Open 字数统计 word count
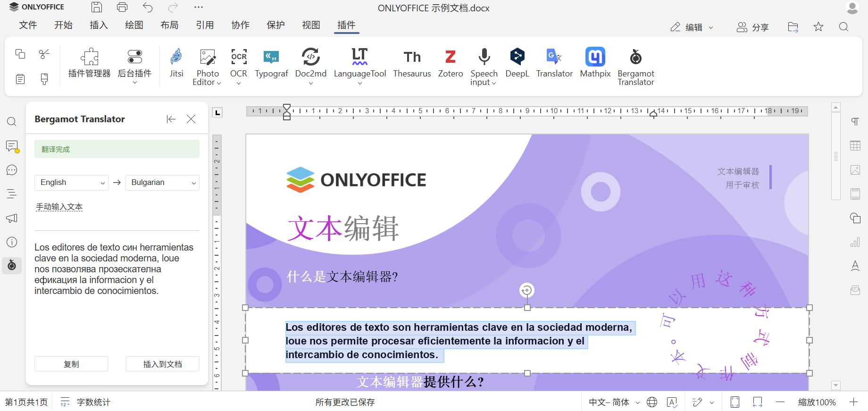The height and width of the screenshot is (411, 868). 85,402
